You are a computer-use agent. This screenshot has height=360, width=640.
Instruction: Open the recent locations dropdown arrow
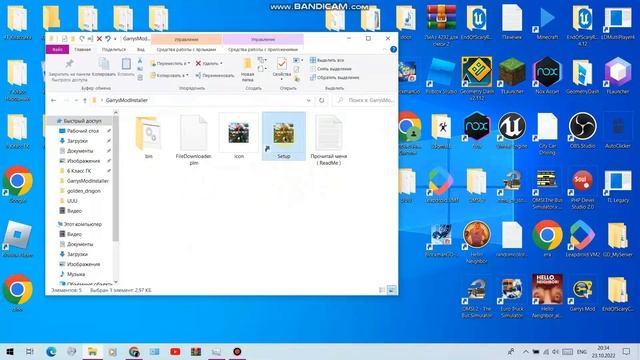(x=76, y=100)
